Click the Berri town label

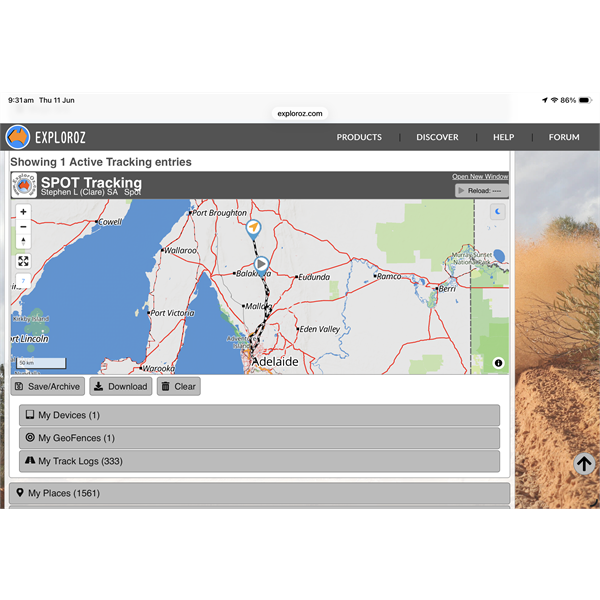click(x=447, y=289)
